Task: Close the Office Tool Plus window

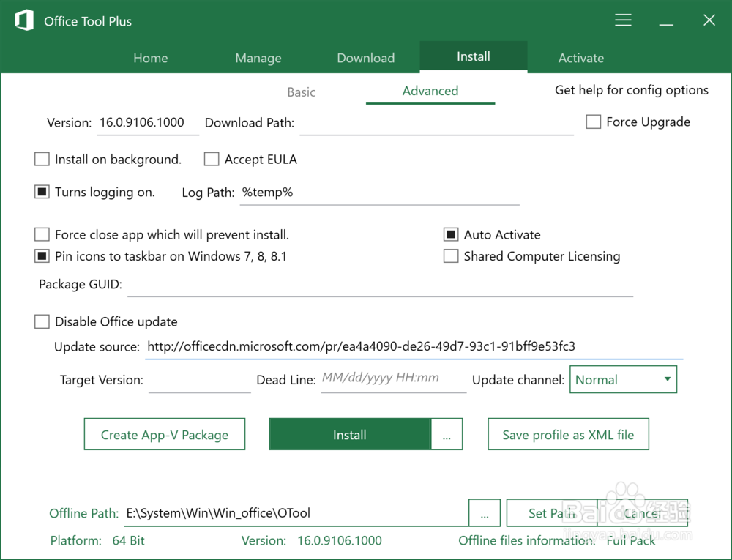Action: 709,20
